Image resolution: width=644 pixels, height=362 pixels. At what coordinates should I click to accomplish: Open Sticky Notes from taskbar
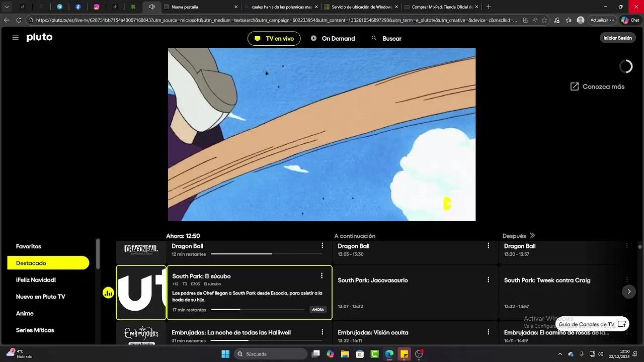404,354
